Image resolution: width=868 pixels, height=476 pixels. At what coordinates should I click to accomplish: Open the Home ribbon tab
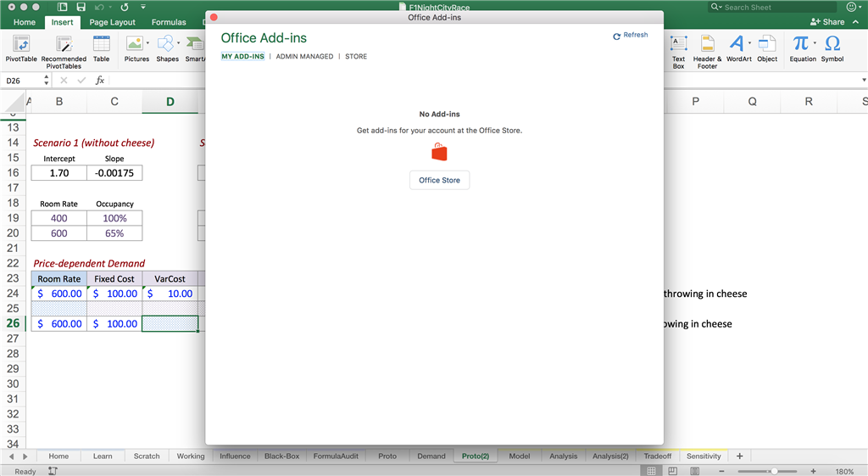click(x=25, y=22)
